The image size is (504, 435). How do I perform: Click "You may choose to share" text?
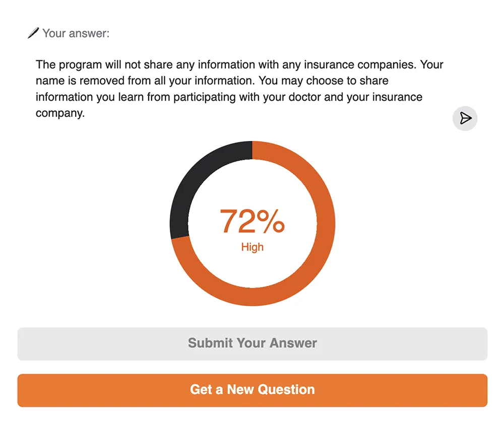coord(324,81)
